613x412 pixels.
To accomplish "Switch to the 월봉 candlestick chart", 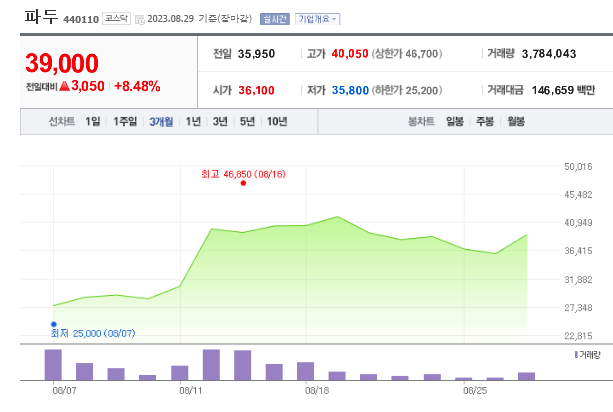I will (x=516, y=122).
